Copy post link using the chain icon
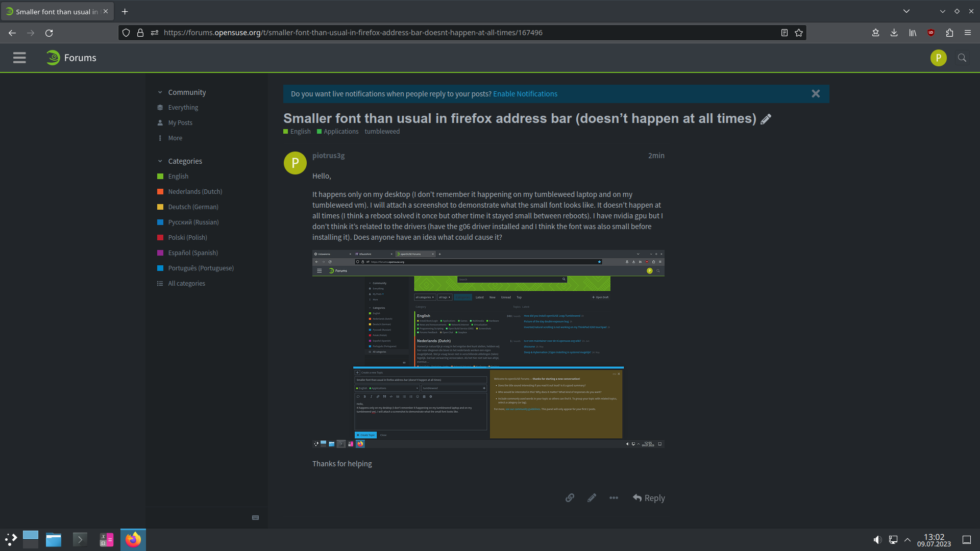 tap(570, 498)
